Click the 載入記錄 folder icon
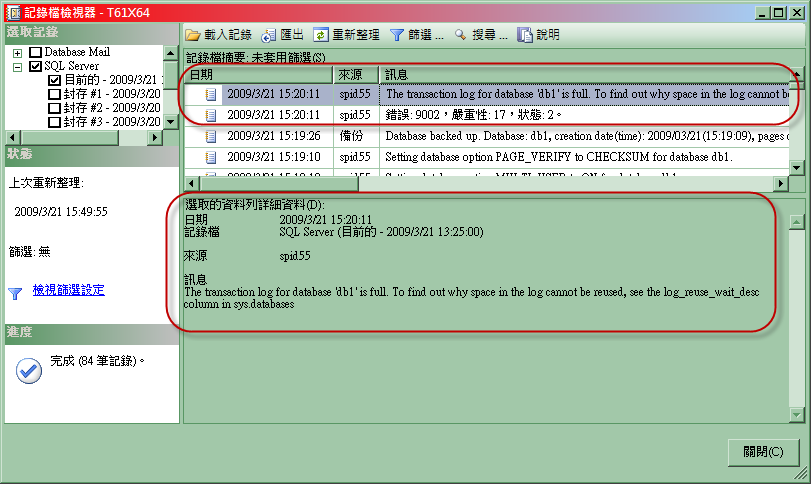This screenshot has width=811, height=484. [192, 35]
